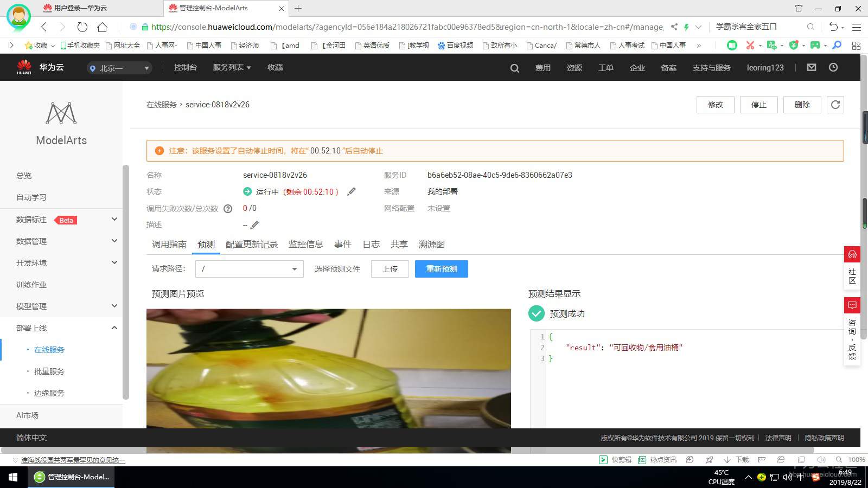This screenshot has width=868, height=488.
Task: Click the 停止 button to stop the service
Action: click(x=758, y=105)
